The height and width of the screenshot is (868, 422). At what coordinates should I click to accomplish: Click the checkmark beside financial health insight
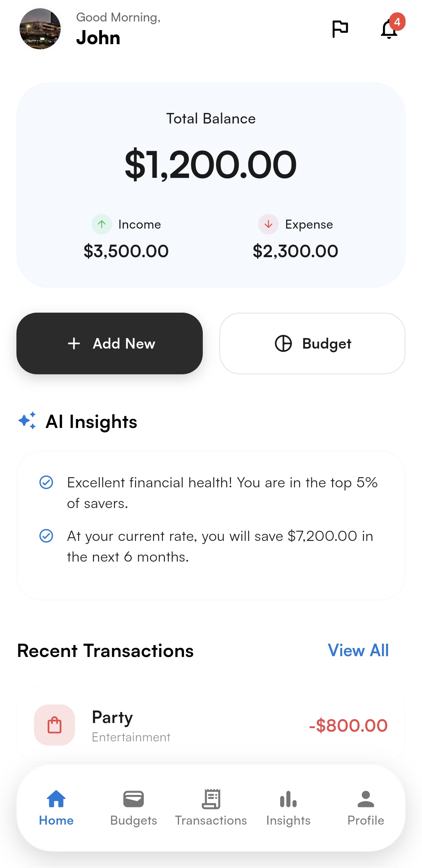[46, 483]
